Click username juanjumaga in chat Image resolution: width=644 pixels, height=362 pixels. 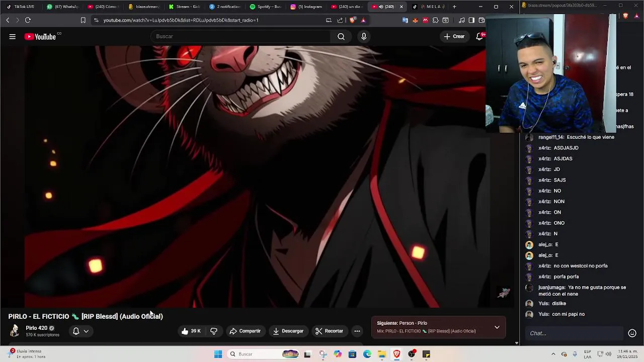coord(551,288)
